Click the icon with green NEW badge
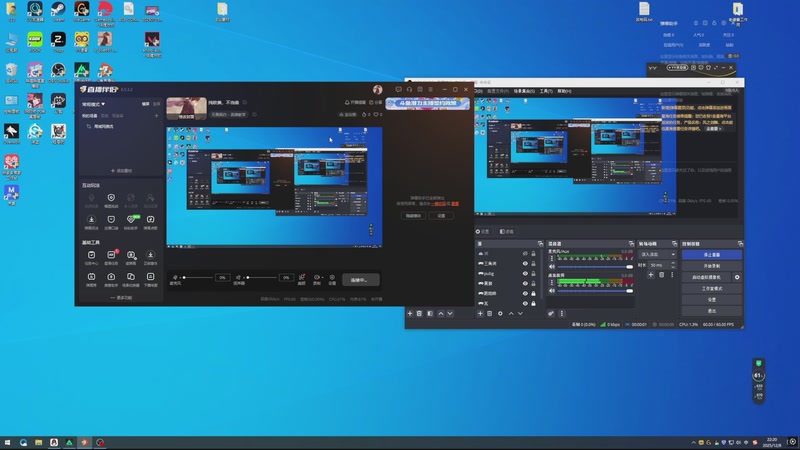This screenshot has width=800, height=450. 131,219
